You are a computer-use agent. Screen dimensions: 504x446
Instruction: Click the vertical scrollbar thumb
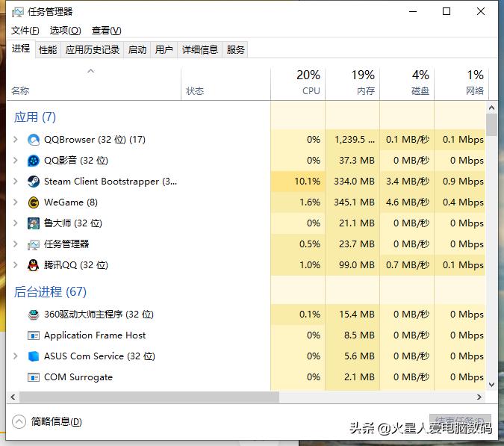(x=491, y=125)
